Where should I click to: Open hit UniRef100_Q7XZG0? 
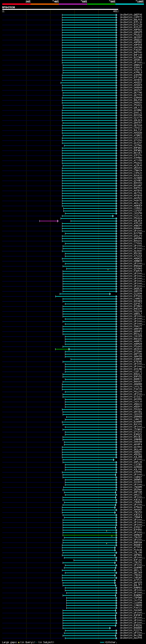131,140
